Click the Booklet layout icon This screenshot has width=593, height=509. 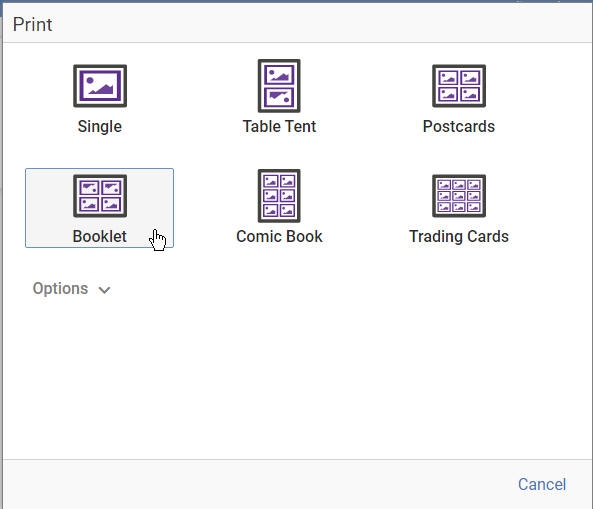tap(100, 196)
